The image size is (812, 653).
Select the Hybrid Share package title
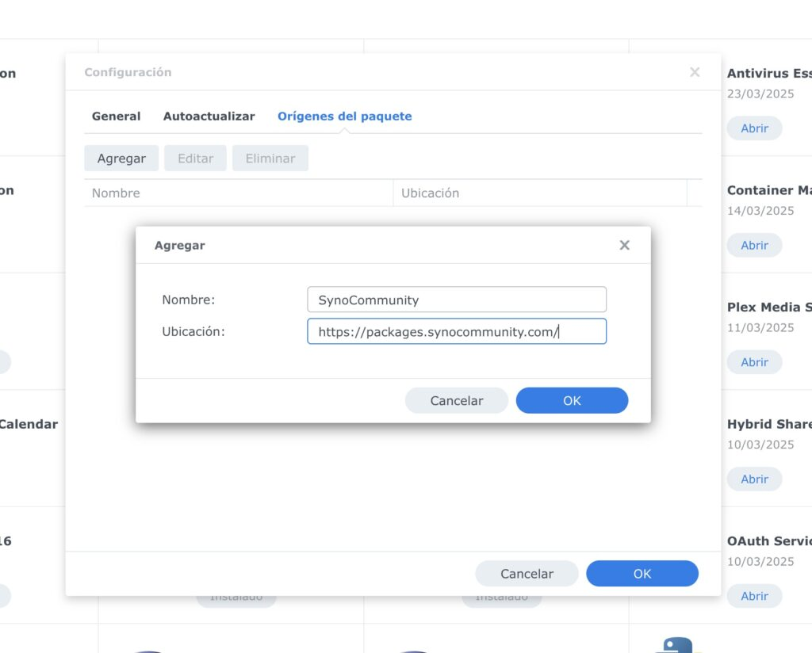(769, 424)
